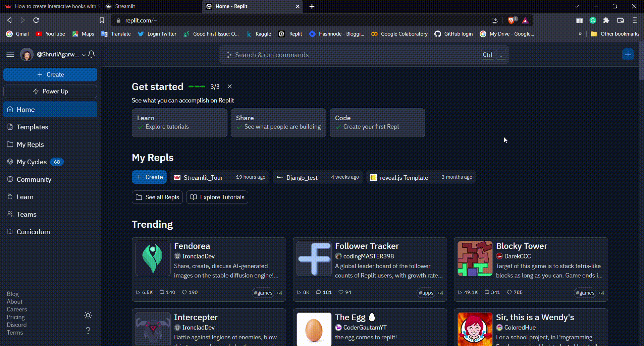Click the Search & run commands field
This screenshot has width=644, height=346.
(x=356, y=55)
